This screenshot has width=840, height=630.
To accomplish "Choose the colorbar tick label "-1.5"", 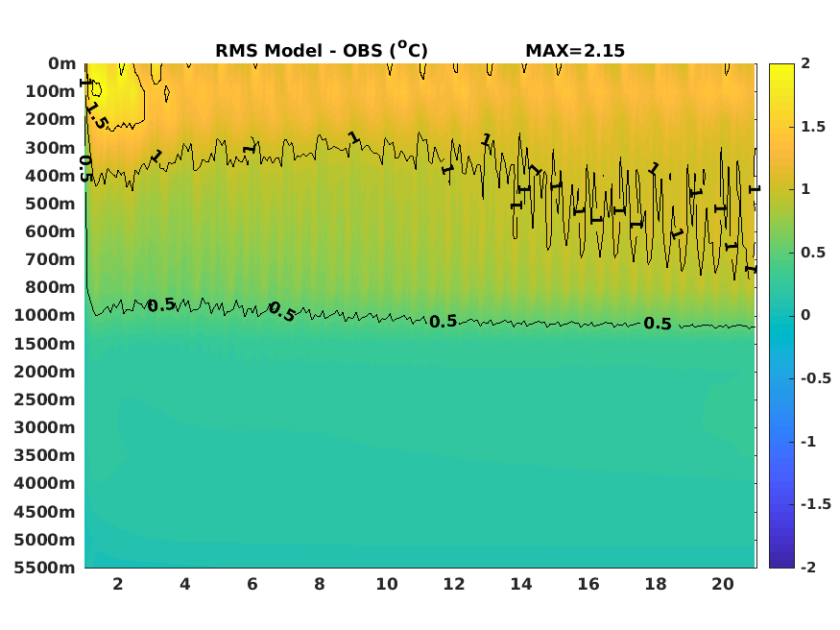I will 816,504.
